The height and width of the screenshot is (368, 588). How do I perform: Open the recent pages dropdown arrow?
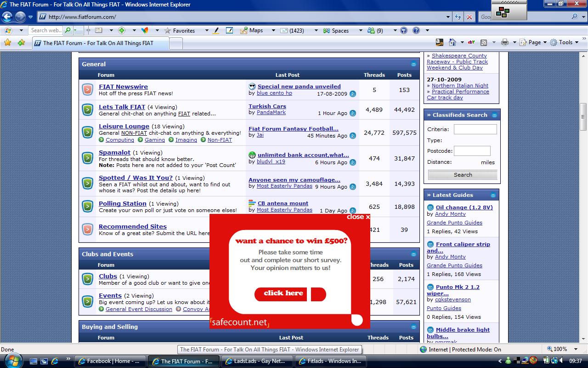[x=30, y=17]
